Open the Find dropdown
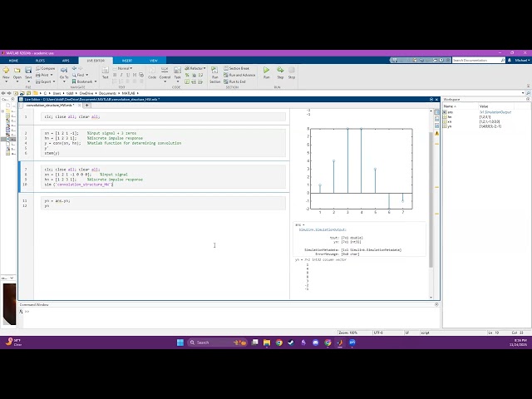Viewport: 532px width, 399px height. (x=81, y=75)
